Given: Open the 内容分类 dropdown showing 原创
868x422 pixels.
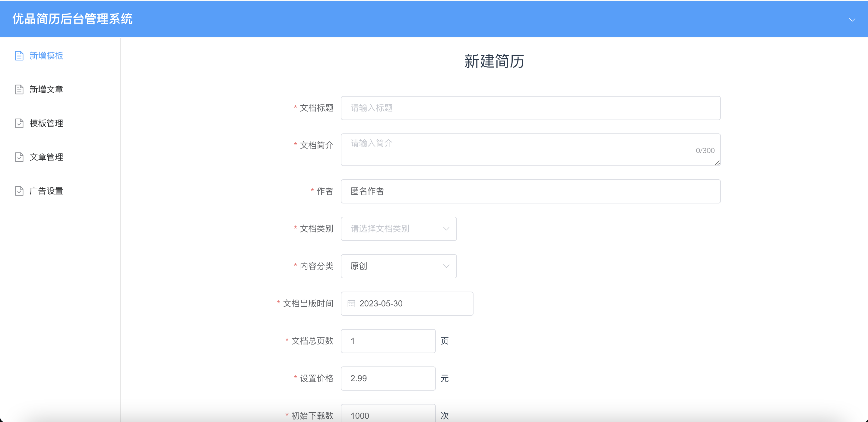Looking at the screenshot, I should coord(399,266).
